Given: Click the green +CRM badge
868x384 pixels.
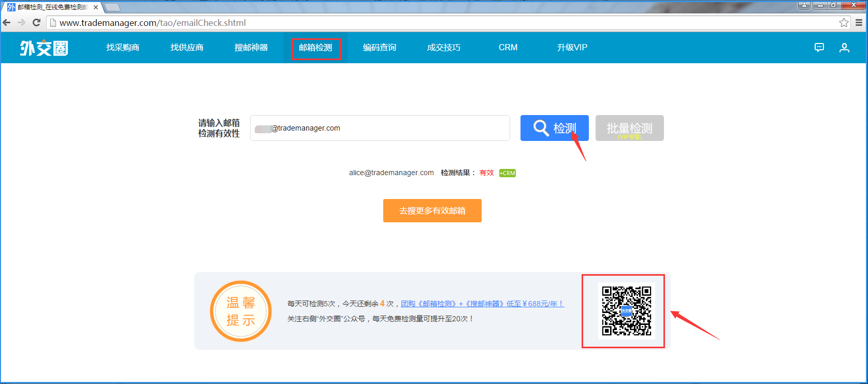Looking at the screenshot, I should click(x=507, y=173).
